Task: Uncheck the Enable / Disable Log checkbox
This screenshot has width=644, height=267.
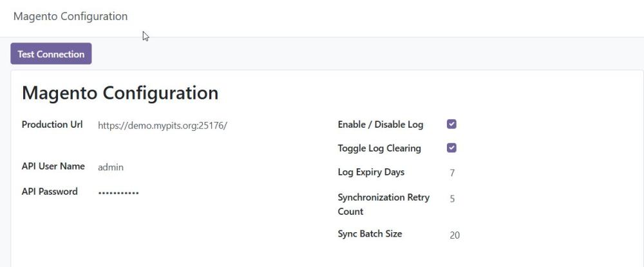Action: click(x=451, y=124)
